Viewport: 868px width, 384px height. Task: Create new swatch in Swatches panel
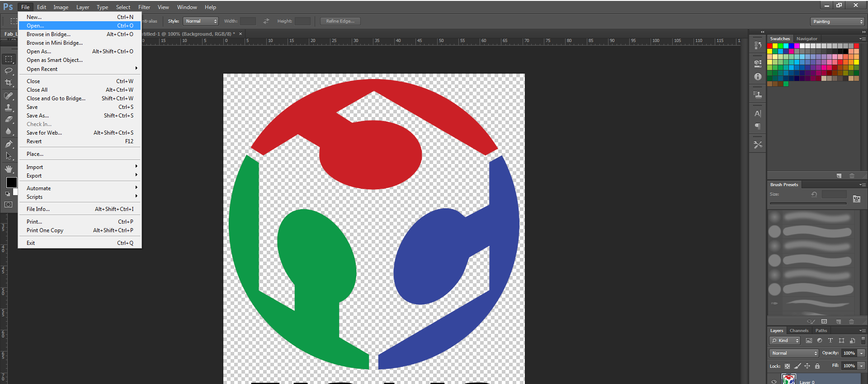(x=839, y=176)
